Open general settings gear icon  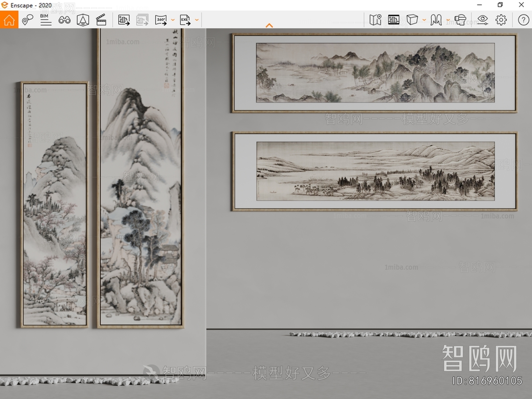tap(501, 20)
